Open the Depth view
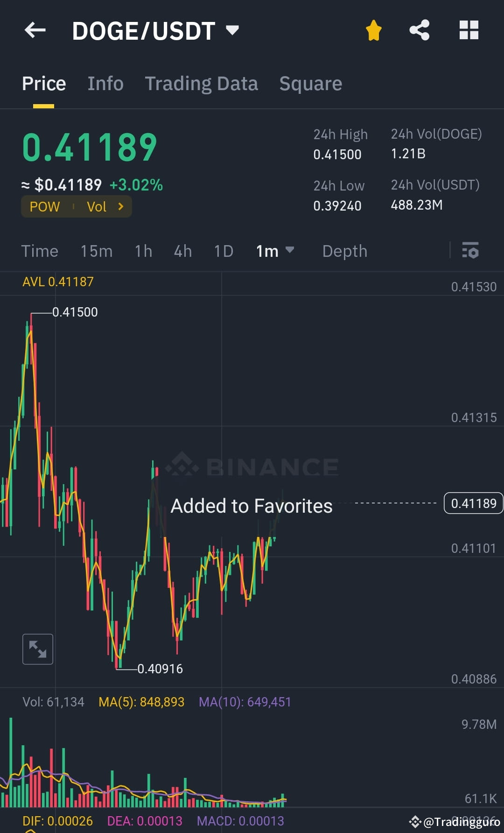This screenshot has height=833, width=504. 344,251
